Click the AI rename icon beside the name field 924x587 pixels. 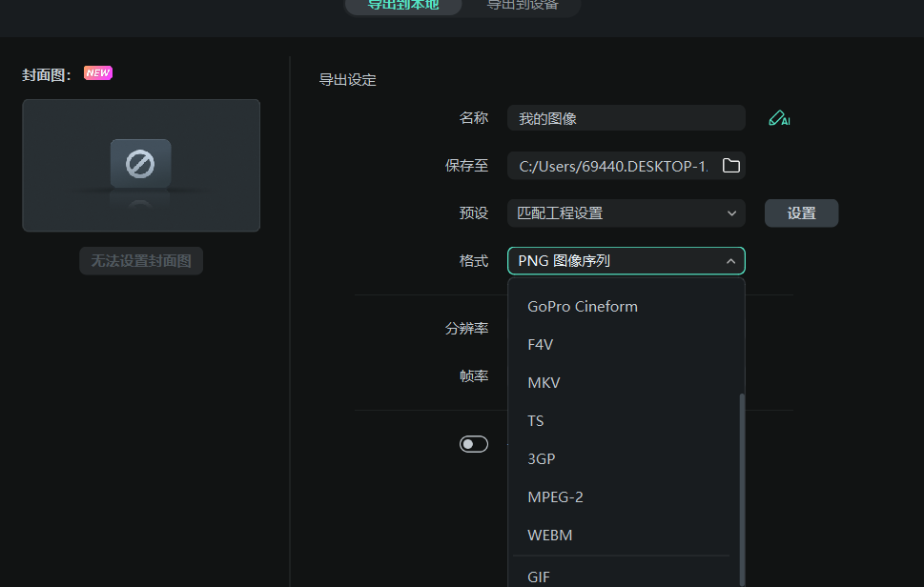(x=778, y=119)
